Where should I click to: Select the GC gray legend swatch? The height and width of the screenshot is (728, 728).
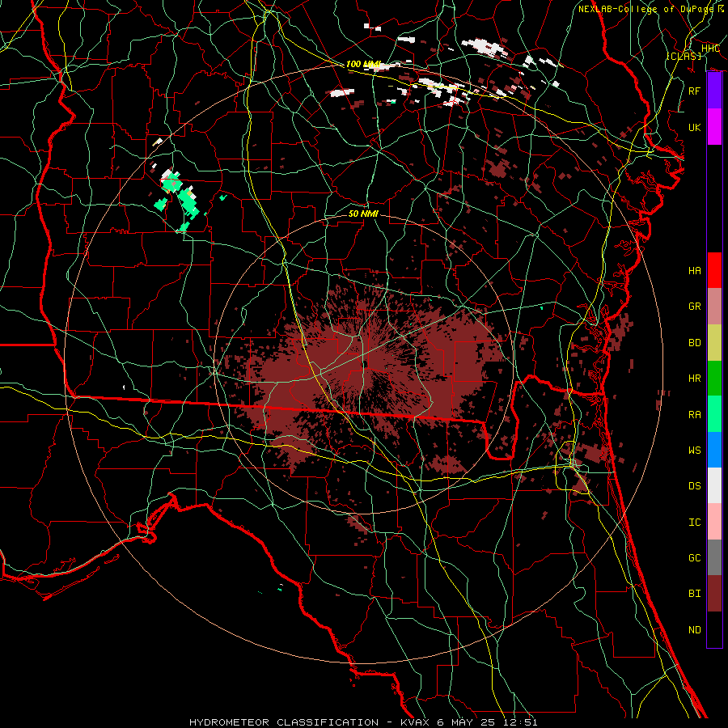[x=714, y=557]
